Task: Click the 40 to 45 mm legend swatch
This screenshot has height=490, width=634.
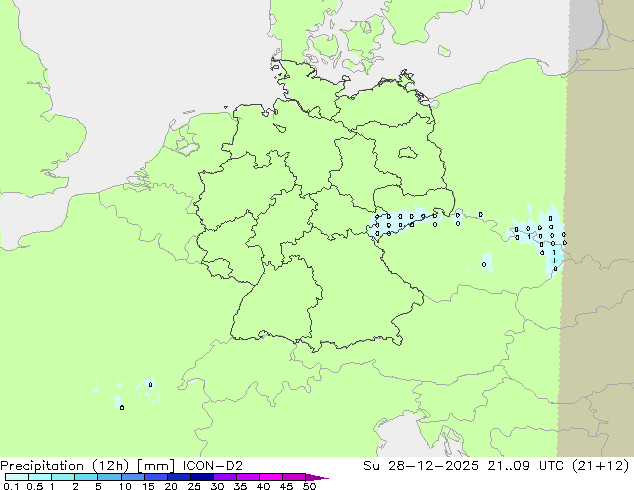Action: (271, 477)
